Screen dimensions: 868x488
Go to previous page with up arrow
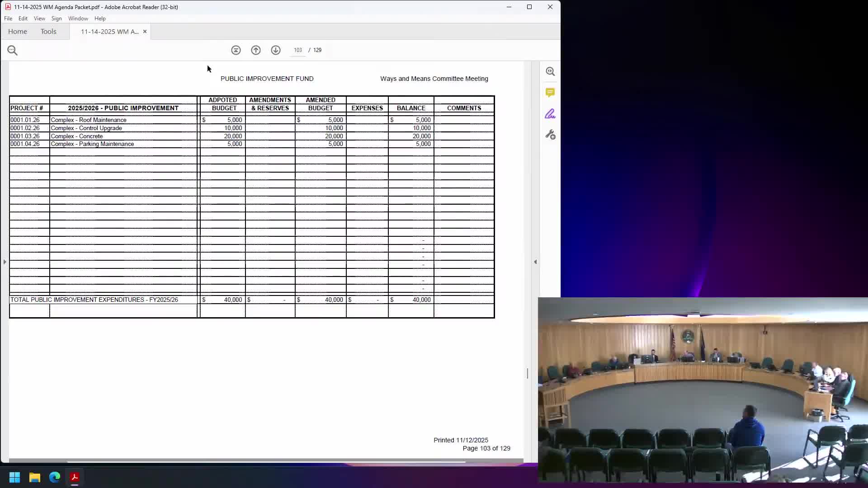[256, 50]
